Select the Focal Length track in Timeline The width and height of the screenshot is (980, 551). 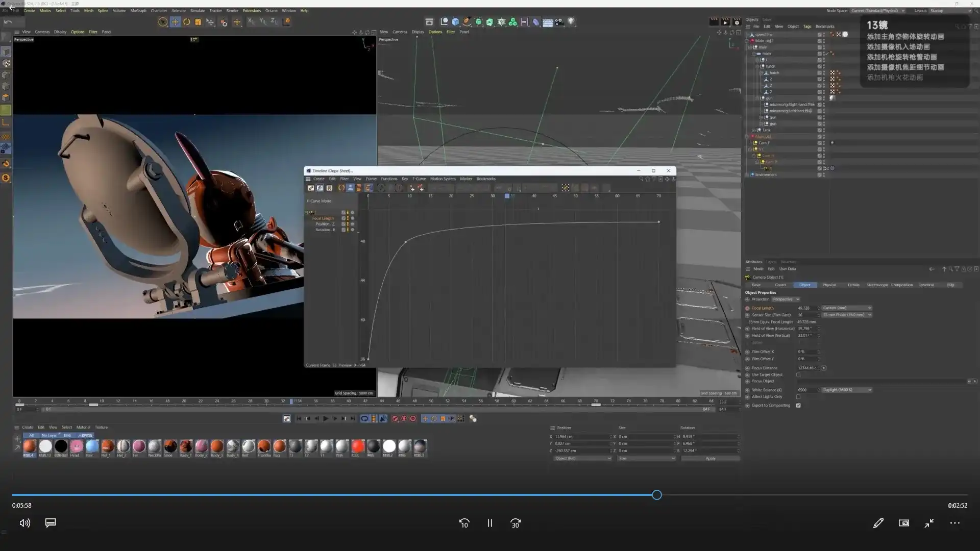coord(323,218)
